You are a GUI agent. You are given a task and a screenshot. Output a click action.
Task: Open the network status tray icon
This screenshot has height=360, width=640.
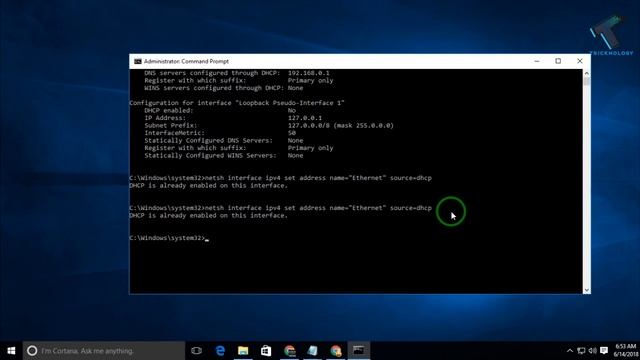coord(581,351)
